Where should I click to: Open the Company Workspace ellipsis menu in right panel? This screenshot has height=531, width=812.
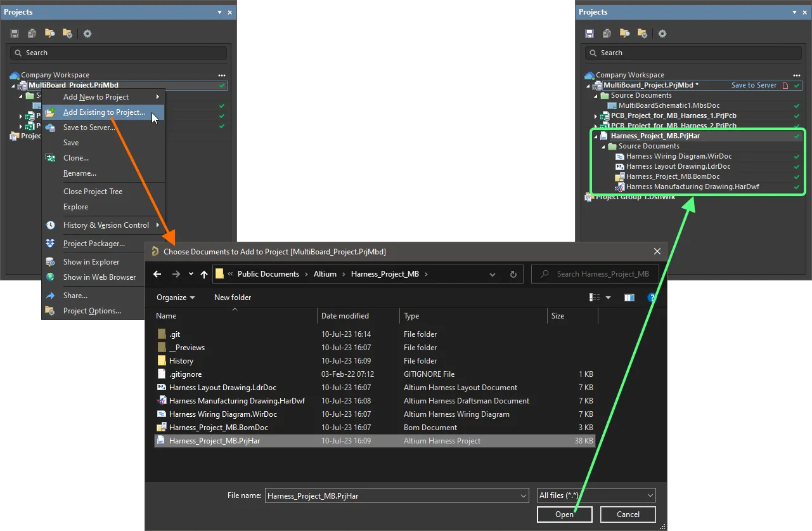pos(796,75)
